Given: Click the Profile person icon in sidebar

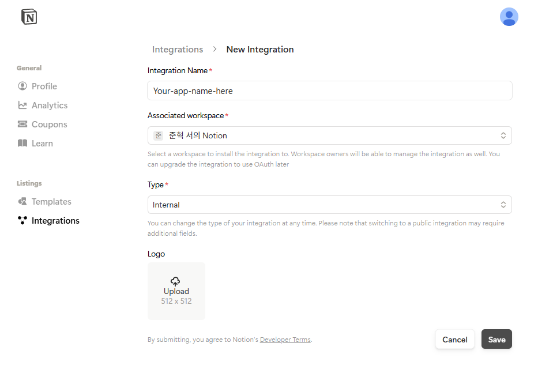Looking at the screenshot, I should coord(22,86).
